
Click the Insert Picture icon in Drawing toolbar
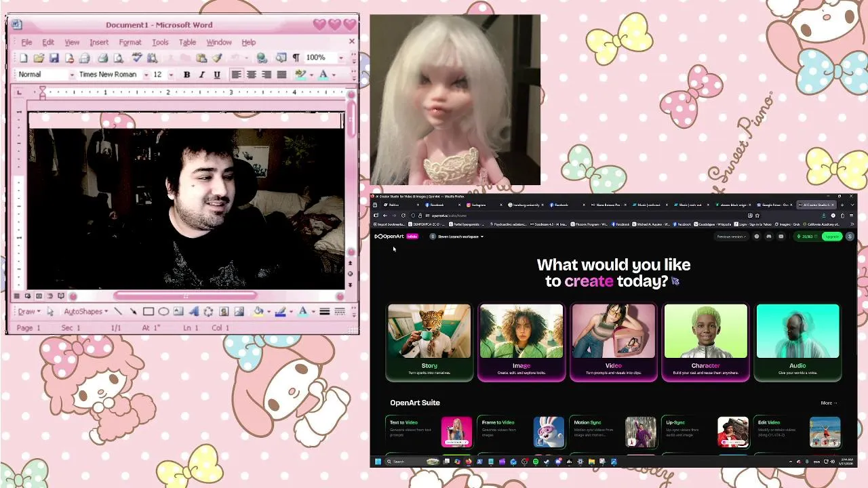pos(239,312)
